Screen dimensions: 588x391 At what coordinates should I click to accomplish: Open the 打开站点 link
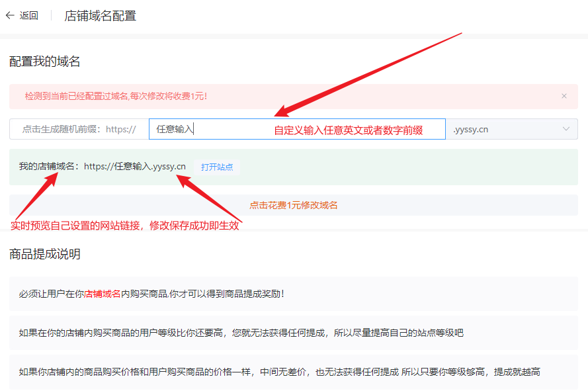217,167
